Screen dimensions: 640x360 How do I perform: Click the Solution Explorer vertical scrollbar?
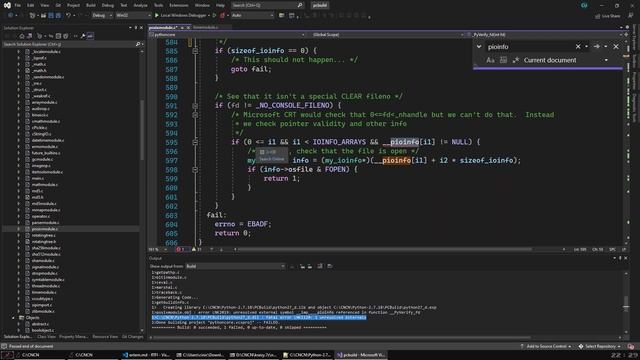pos(142,130)
